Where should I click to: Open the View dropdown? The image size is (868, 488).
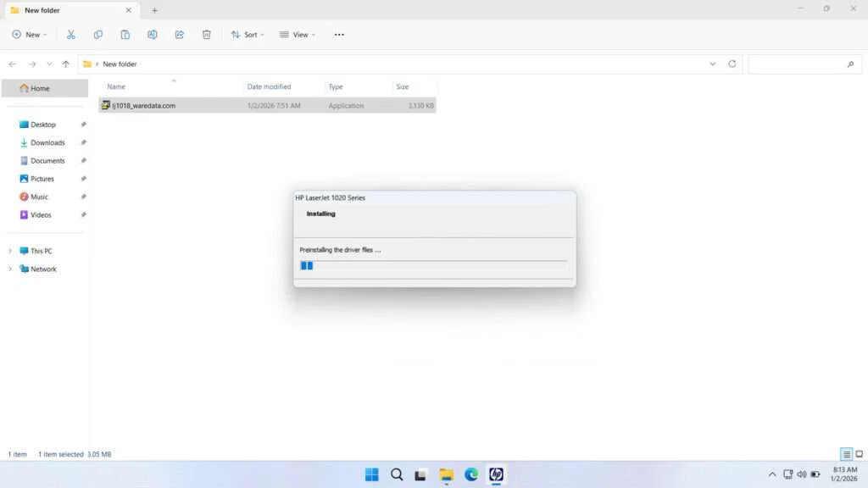(x=298, y=34)
